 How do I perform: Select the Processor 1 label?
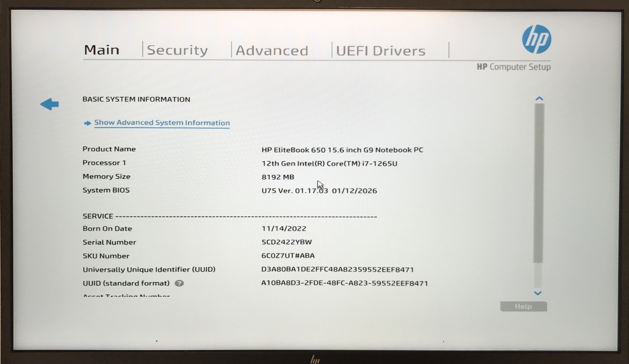pos(104,163)
